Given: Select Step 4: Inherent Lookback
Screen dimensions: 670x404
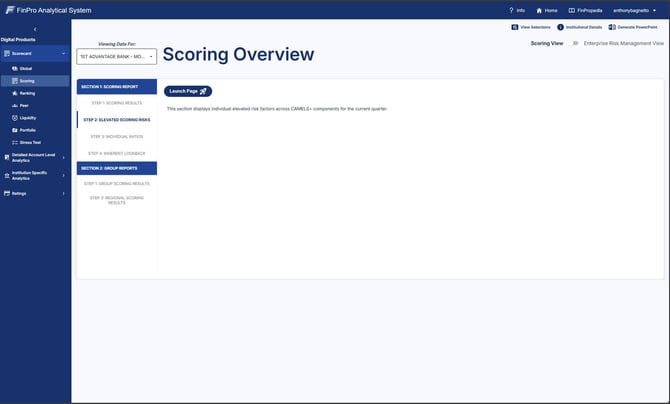Looking at the screenshot, I should coord(117,153).
